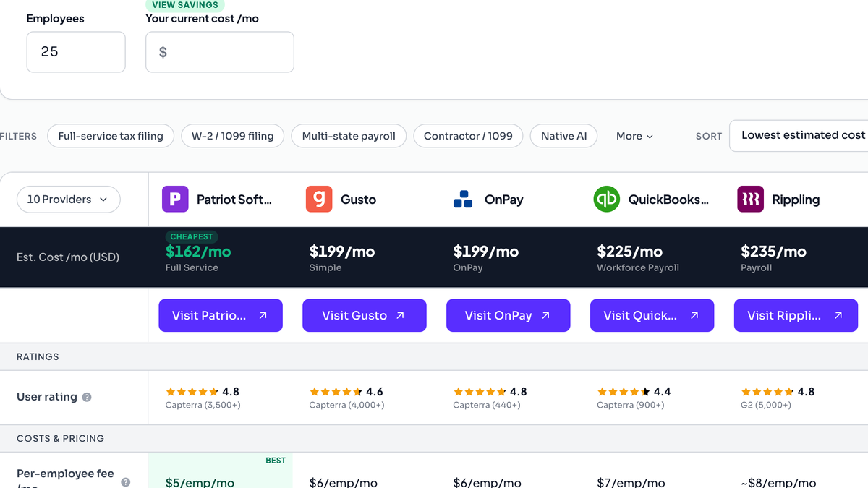
Task: Open the User rating help icon
Action: (87, 397)
